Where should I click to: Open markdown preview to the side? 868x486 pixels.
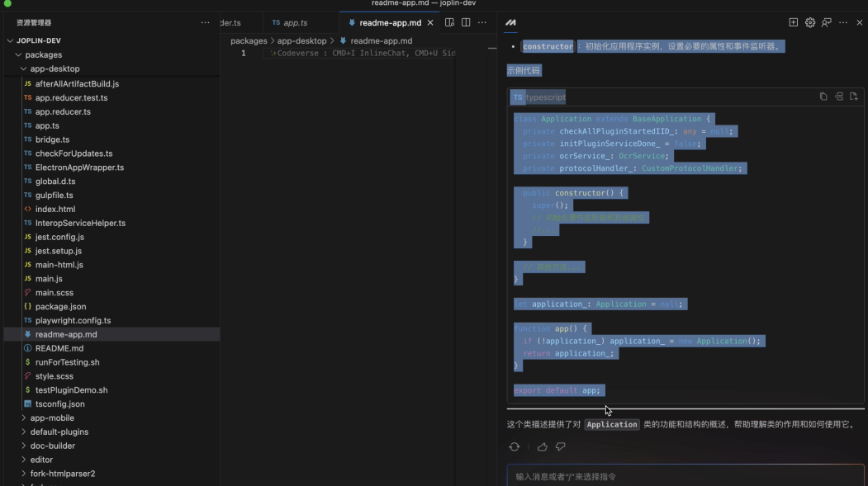click(x=449, y=22)
